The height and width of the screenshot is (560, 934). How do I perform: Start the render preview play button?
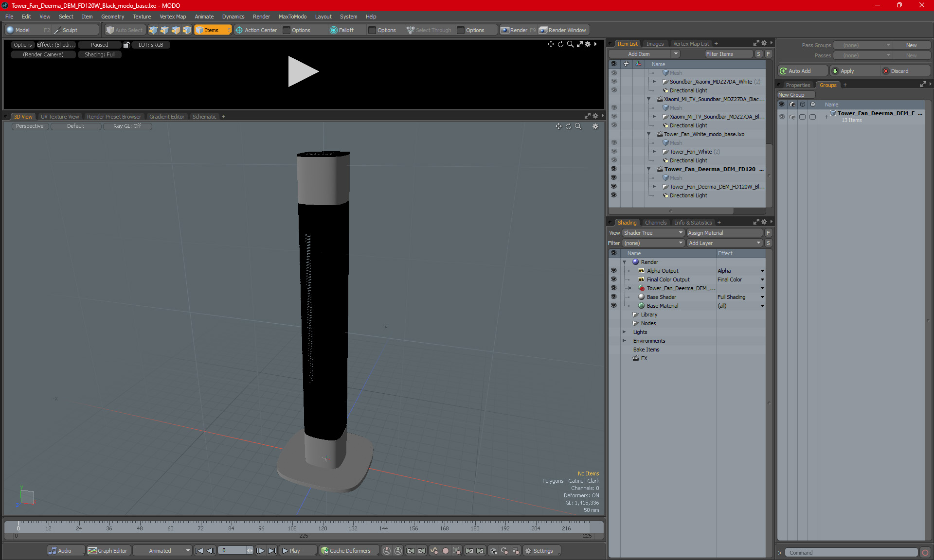[303, 71]
